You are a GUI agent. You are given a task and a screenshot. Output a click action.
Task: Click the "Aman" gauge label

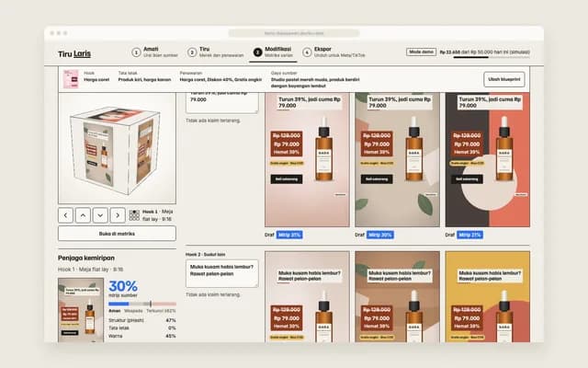(x=114, y=311)
